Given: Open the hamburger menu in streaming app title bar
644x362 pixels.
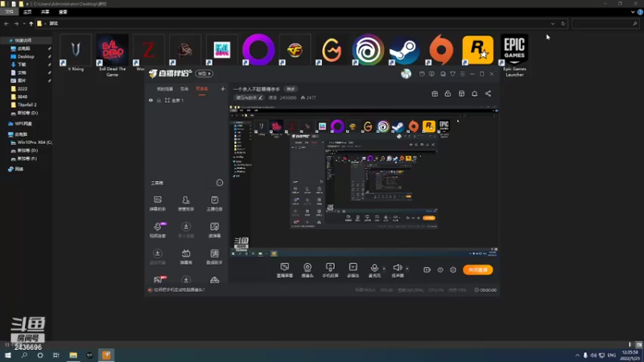Looking at the screenshot, I should pyautogui.click(x=462, y=74).
